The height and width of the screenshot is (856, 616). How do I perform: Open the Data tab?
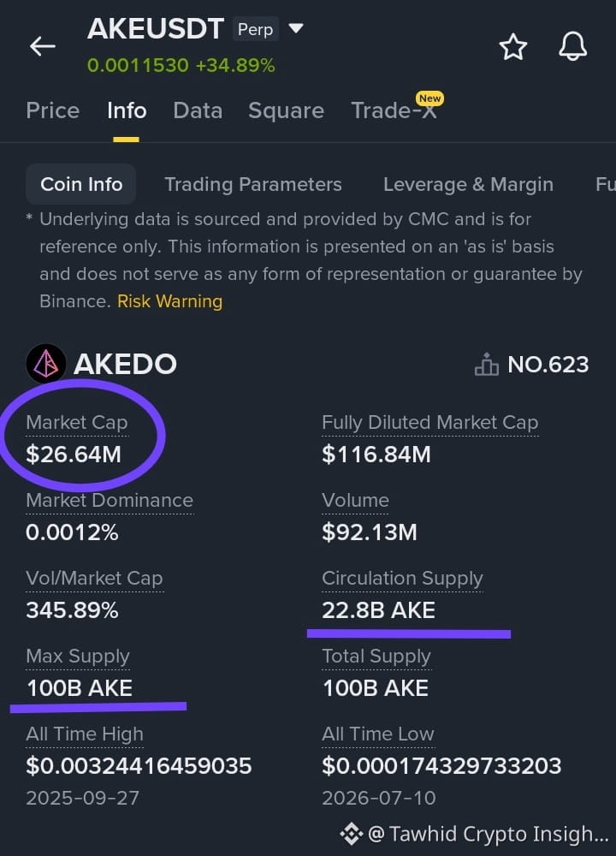198,110
